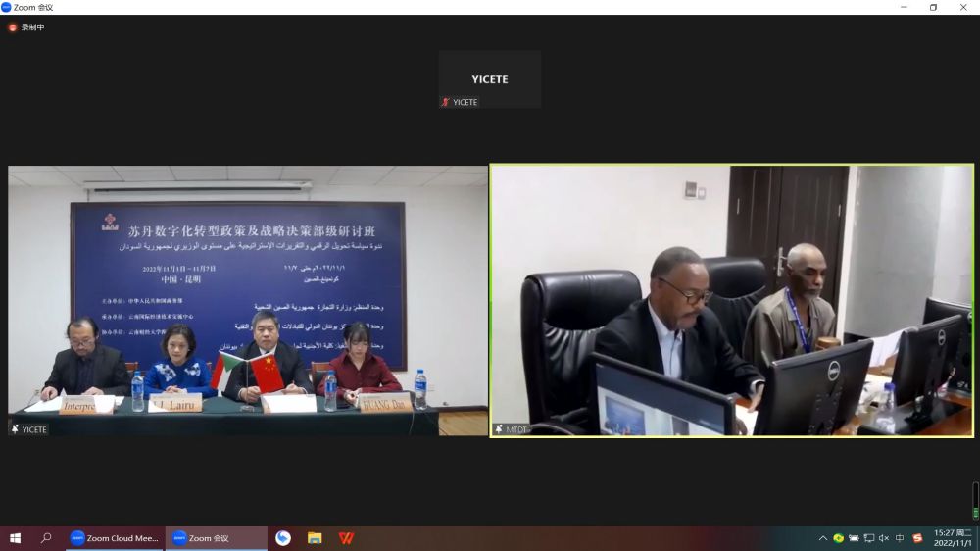
Task: Open the Windows Start menu
Action: pyautogui.click(x=15, y=538)
